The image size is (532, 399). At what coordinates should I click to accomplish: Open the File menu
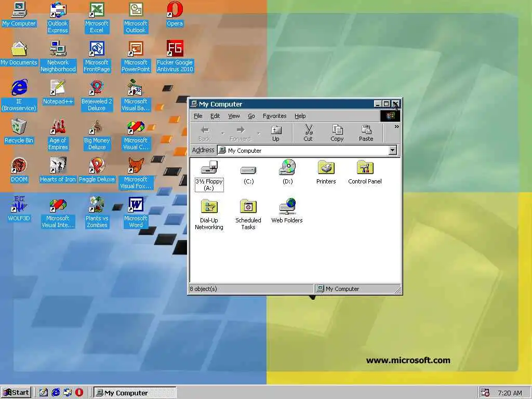(198, 116)
